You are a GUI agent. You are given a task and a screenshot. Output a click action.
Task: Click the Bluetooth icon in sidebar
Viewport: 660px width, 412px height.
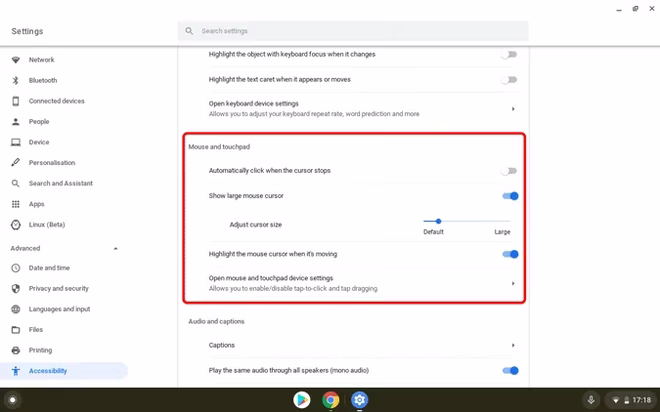coord(16,80)
